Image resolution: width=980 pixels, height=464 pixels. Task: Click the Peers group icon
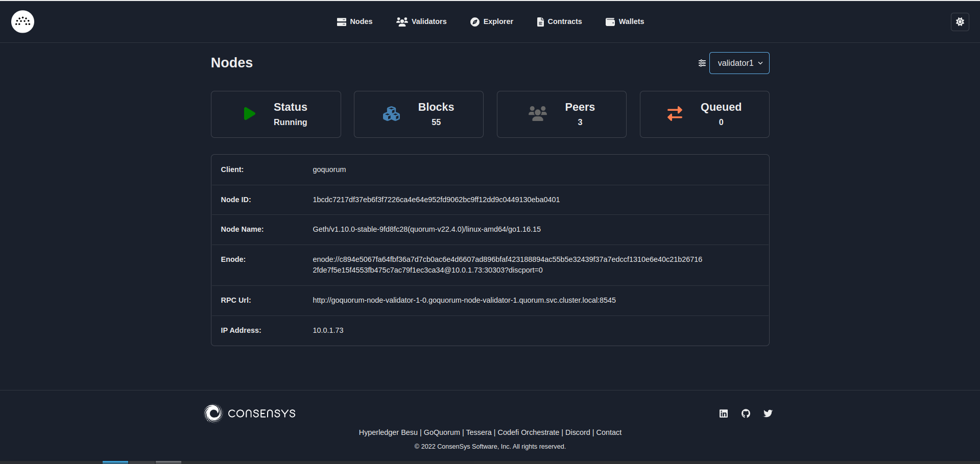point(537,113)
